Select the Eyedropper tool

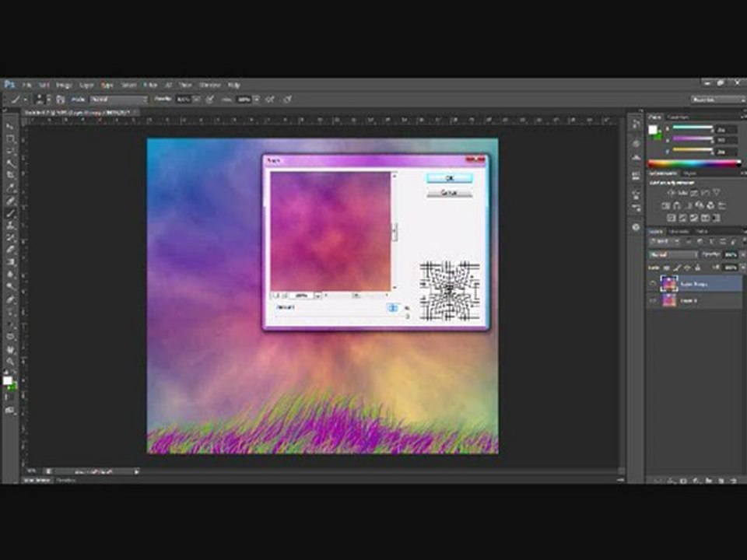pyautogui.click(x=10, y=188)
